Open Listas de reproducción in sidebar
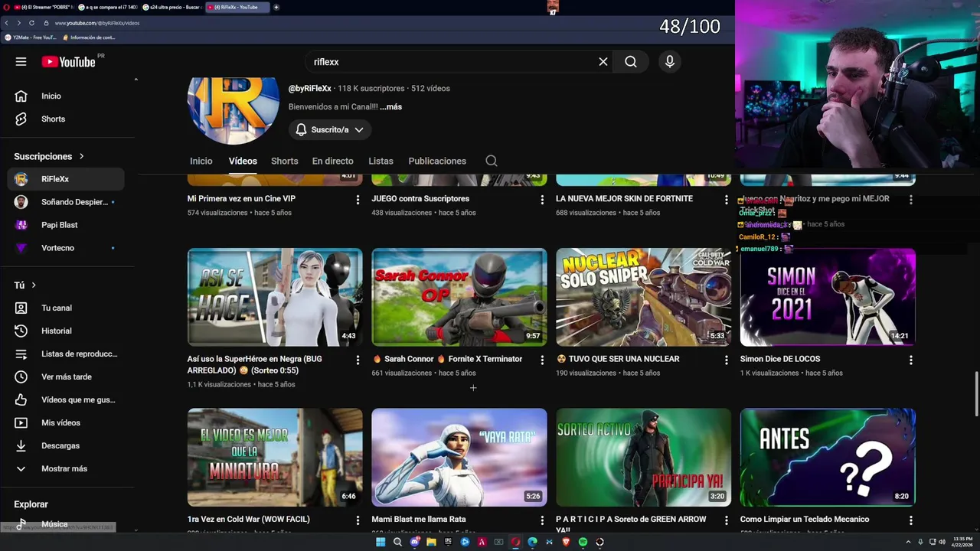The height and width of the screenshot is (551, 980). (66, 354)
